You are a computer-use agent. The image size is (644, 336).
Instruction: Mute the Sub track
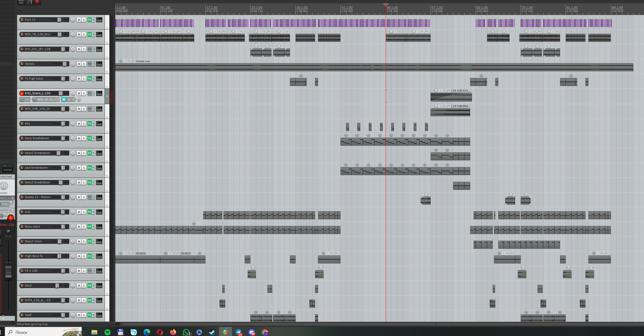pyautogui.click(x=79, y=212)
